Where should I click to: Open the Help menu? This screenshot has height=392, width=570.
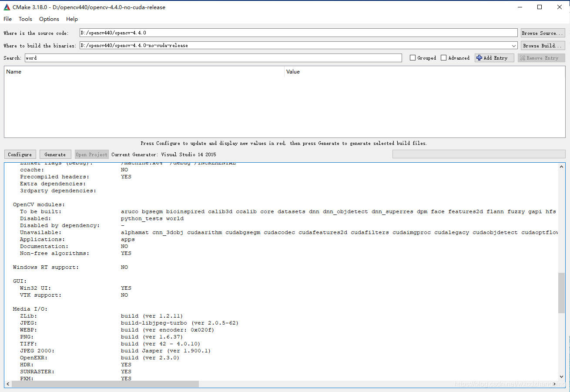click(72, 19)
